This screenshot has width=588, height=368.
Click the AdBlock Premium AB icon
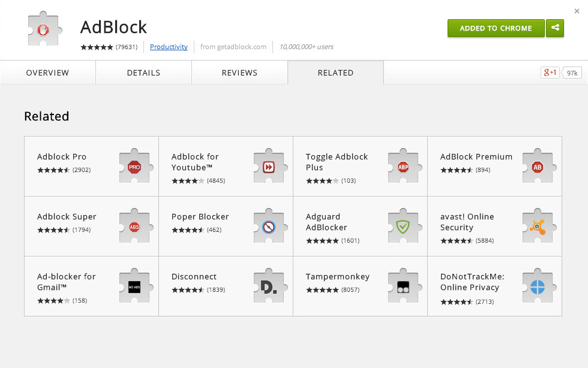pos(539,166)
